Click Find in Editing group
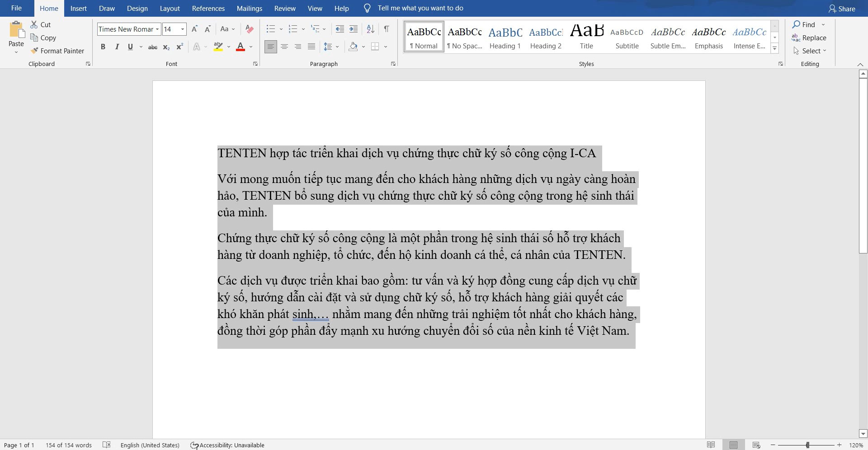Viewport: 868px width, 450px height. (x=804, y=25)
